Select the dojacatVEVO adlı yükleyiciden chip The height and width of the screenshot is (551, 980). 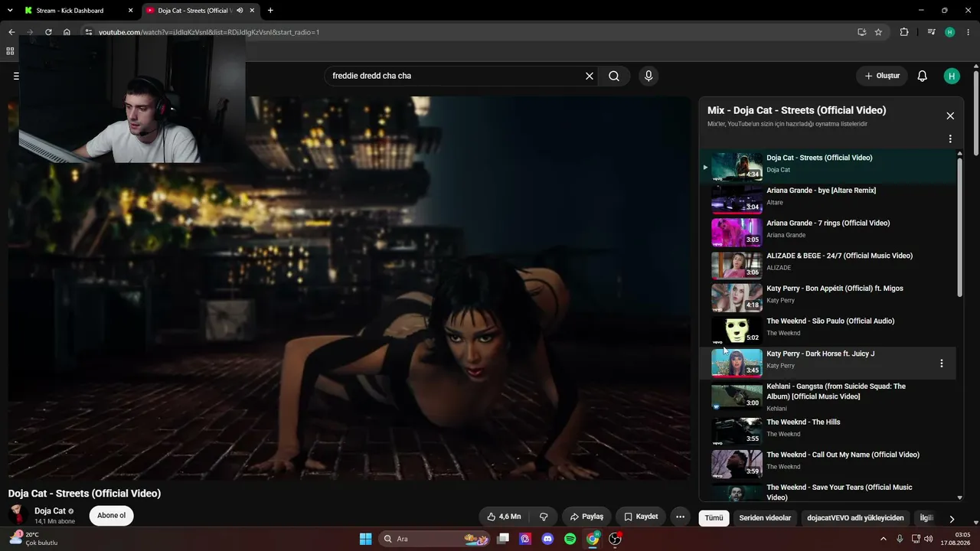855,518
